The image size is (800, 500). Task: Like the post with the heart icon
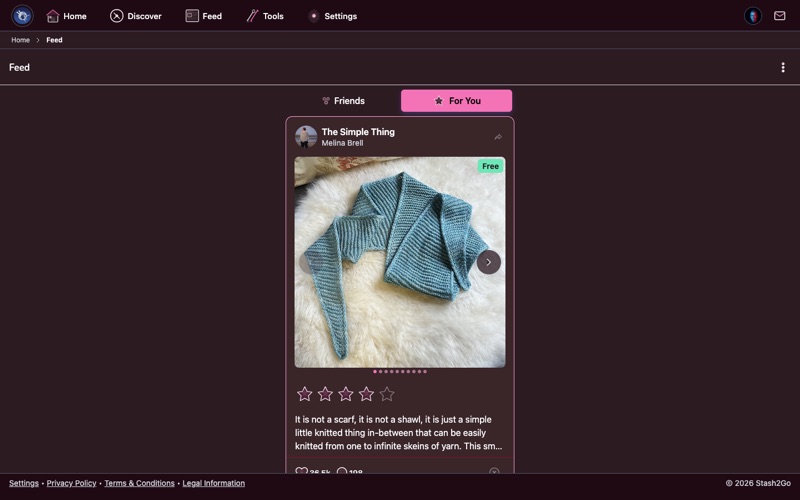(302, 470)
